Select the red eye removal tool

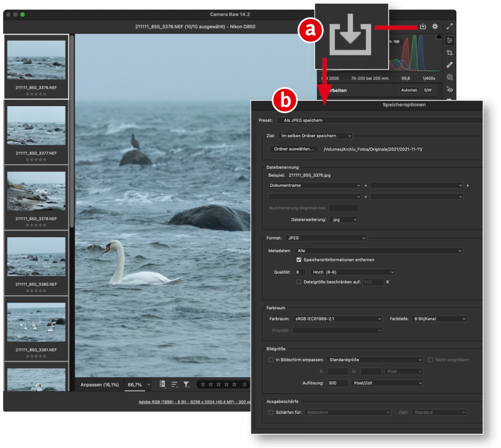click(x=449, y=90)
